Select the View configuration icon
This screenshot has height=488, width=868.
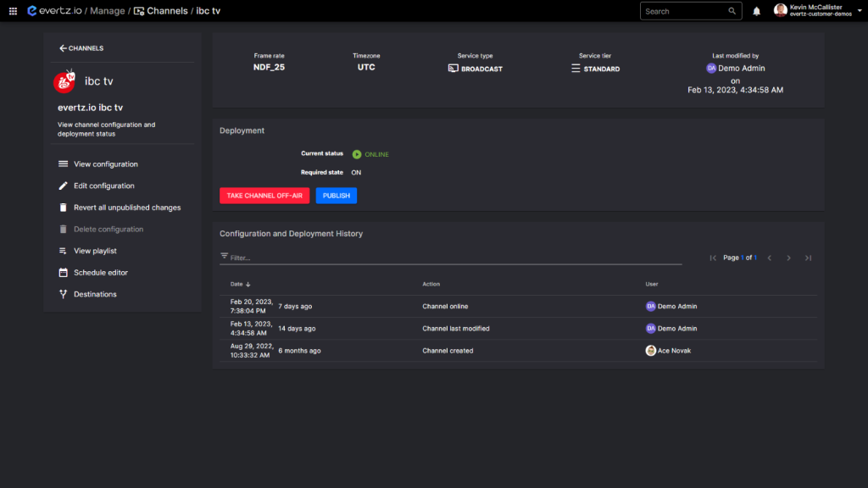(x=62, y=164)
